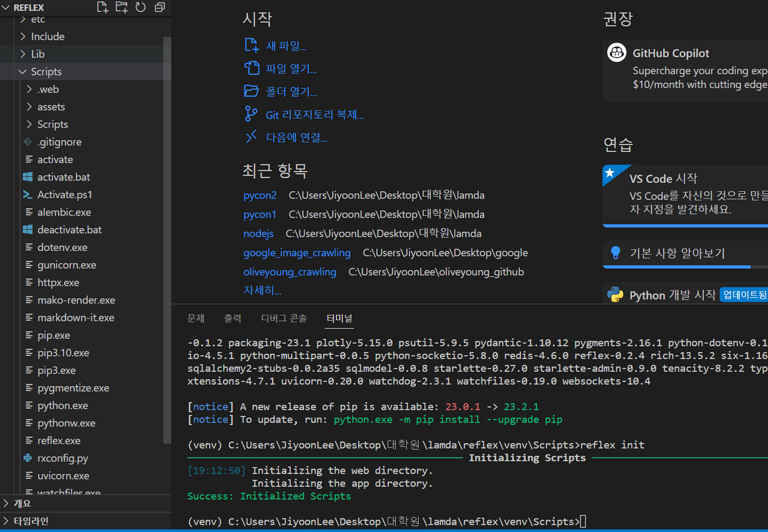
Task: Switch to the 출력 output tab
Action: pos(232,318)
